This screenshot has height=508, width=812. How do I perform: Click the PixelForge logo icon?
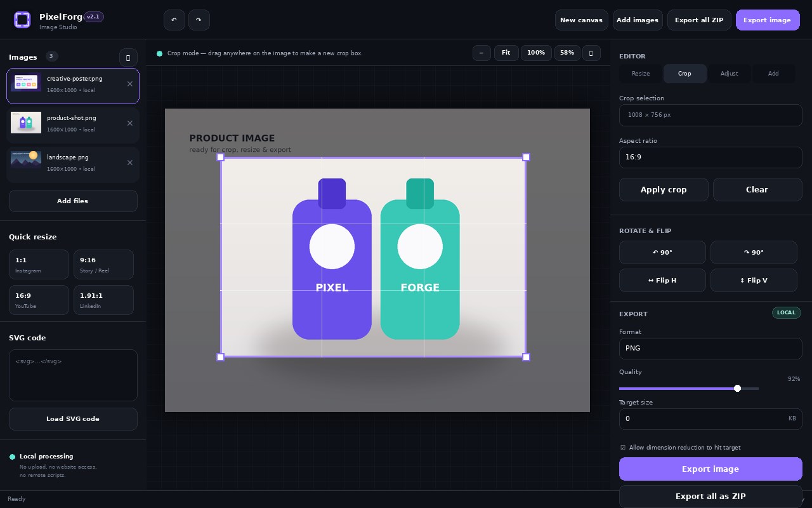pos(22,20)
